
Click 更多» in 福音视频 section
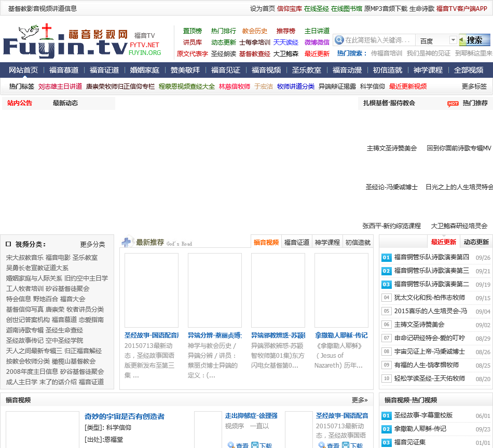360,400
